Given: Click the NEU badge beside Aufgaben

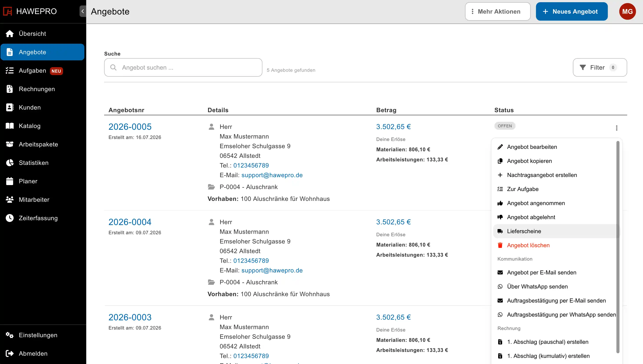Looking at the screenshot, I should coord(56,71).
